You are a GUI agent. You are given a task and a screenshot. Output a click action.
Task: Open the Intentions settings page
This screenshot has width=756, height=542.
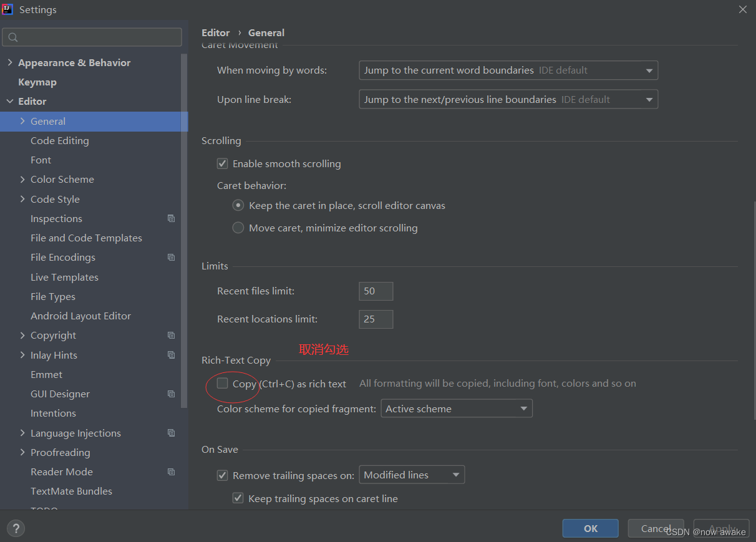pyautogui.click(x=53, y=413)
